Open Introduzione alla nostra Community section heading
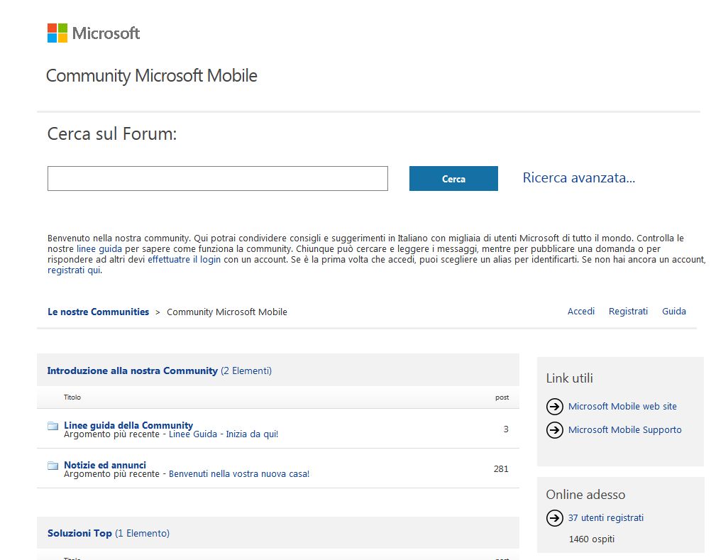This screenshot has width=728, height=560. (132, 371)
